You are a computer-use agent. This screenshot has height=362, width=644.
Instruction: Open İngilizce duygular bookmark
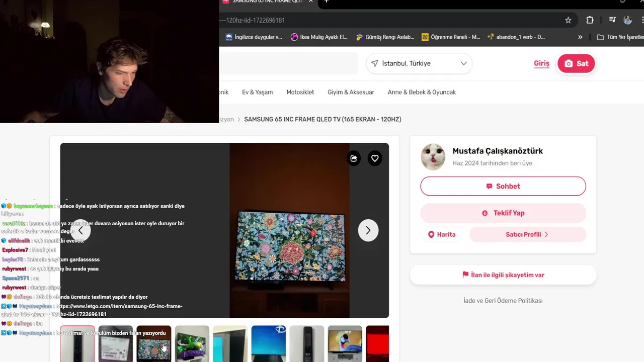pyautogui.click(x=254, y=37)
